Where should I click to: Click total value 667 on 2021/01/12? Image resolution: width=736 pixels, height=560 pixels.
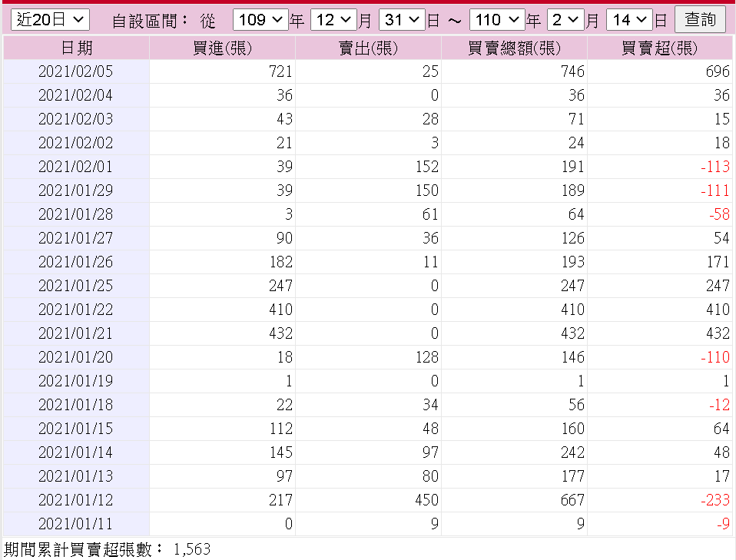(x=572, y=500)
